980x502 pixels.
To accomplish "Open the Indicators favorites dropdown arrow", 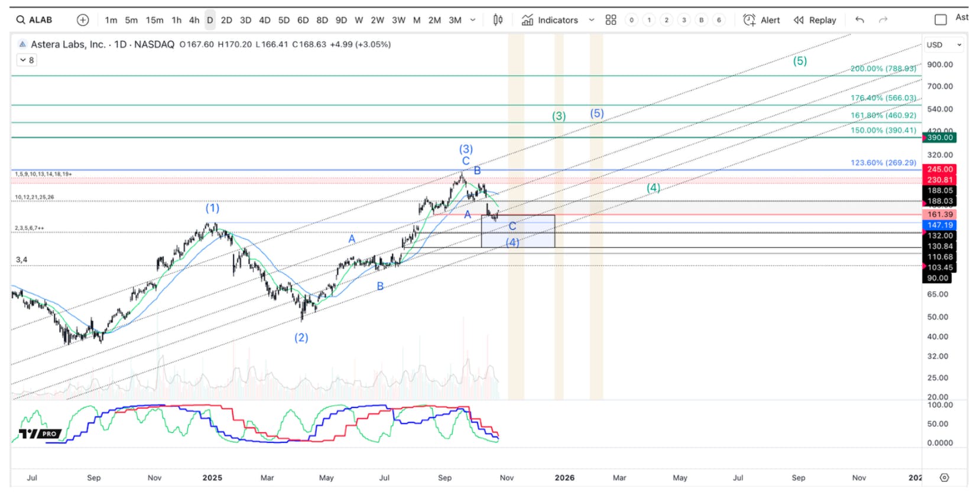I will pos(591,20).
